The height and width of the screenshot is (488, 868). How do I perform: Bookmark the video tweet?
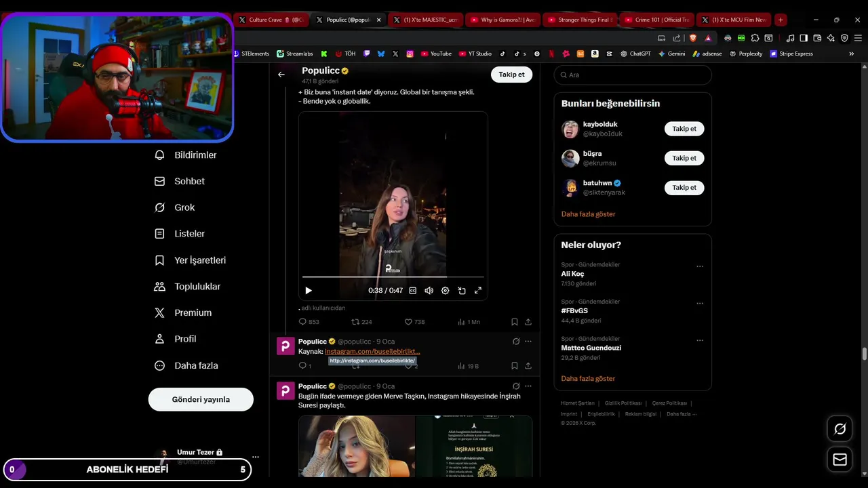click(x=515, y=322)
